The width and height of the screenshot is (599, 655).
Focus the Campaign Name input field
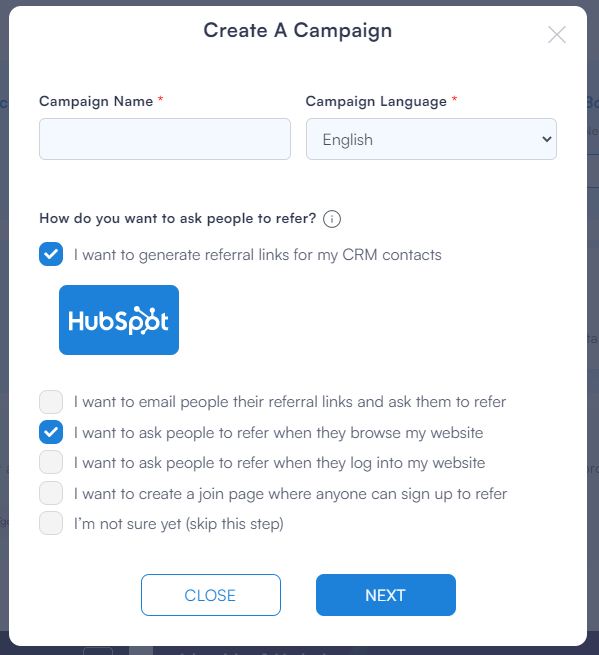pyautogui.click(x=165, y=139)
